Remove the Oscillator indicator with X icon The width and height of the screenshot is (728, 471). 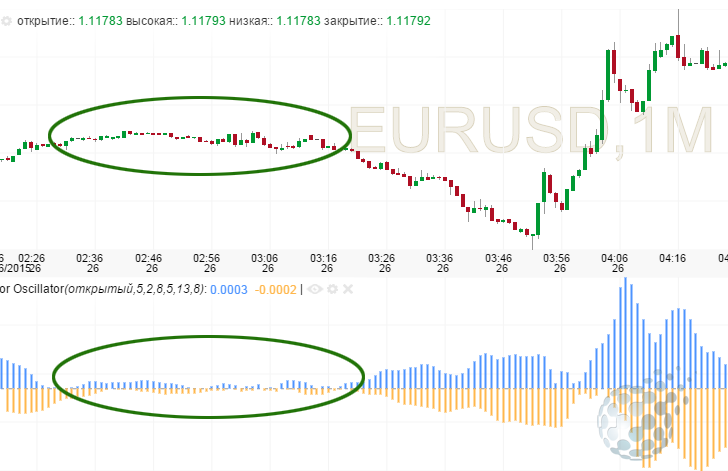348,290
